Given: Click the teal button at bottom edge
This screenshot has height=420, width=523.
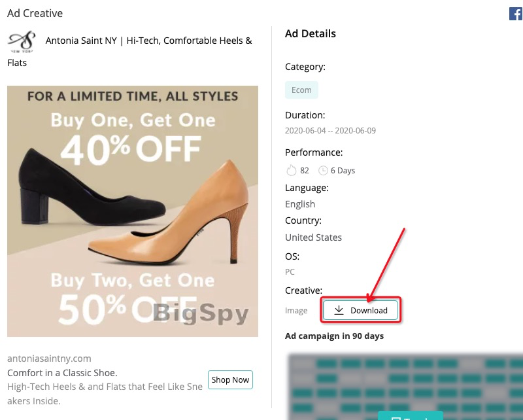Looking at the screenshot, I should point(411,415).
